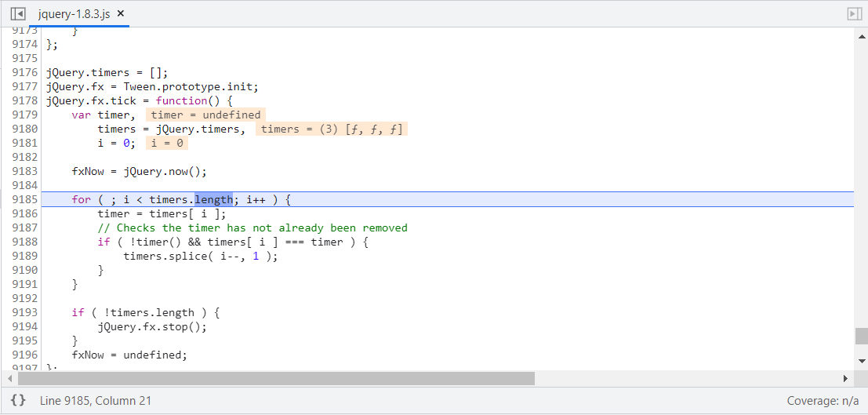The height and width of the screenshot is (415, 868).
Task: Click 'fxNow = jQuery.now();' statement
Action: [x=139, y=171]
